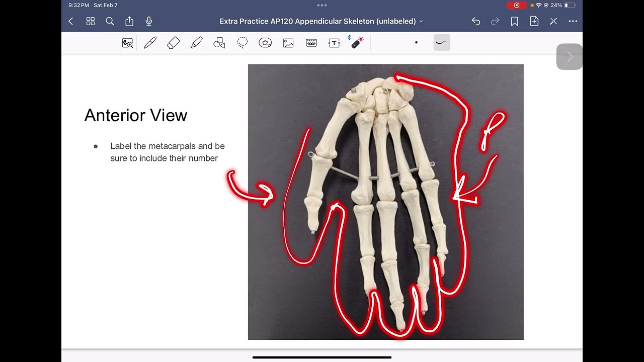Check the battery status indicator
This screenshot has width=644, height=362.
pos(570,5)
